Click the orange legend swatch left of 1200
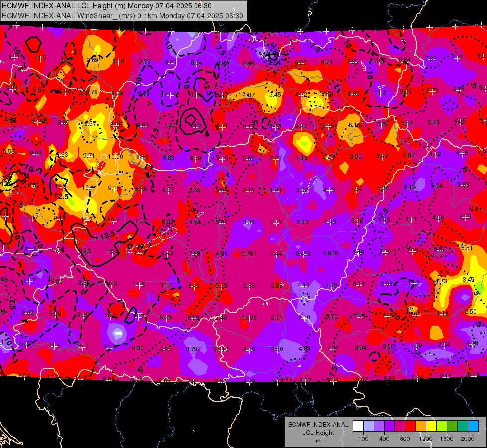487x448 pixels. (421, 426)
